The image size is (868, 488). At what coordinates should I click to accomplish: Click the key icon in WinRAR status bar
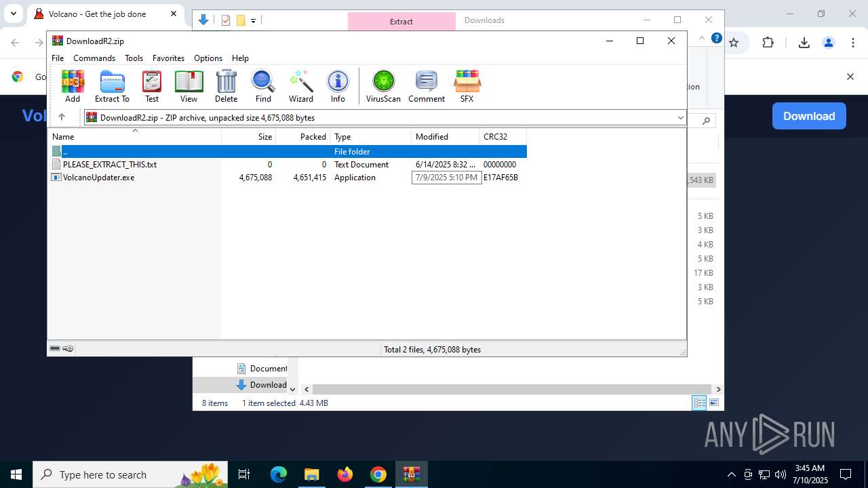coord(68,348)
